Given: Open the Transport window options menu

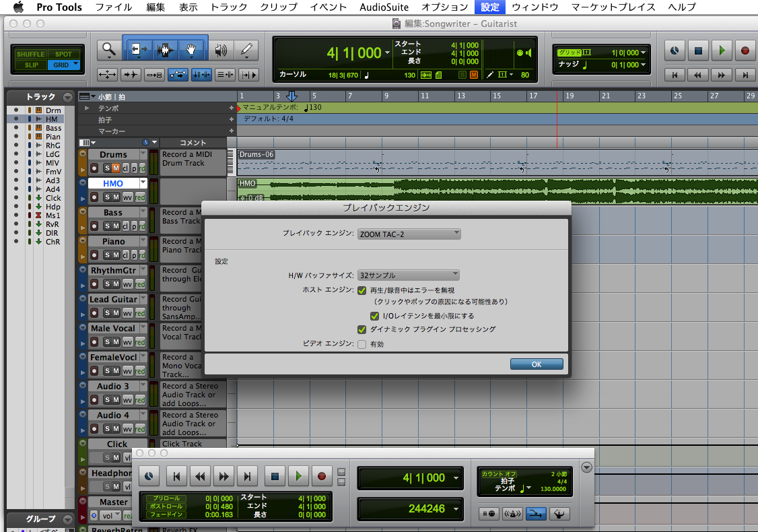Looking at the screenshot, I should tap(586, 467).
